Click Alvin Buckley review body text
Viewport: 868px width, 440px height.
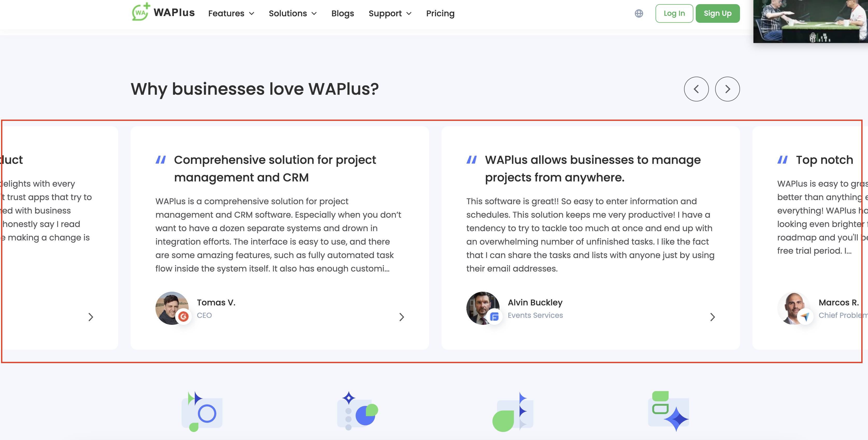590,235
